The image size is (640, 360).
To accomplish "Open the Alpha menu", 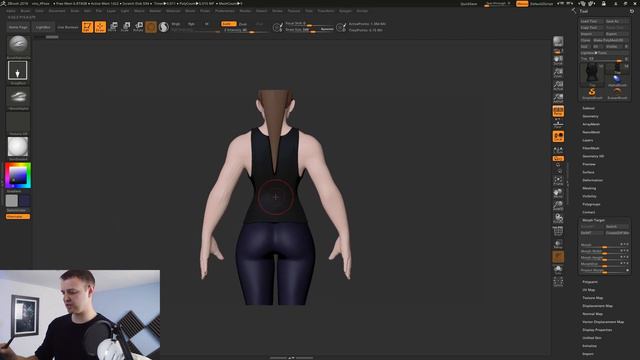I will [x=11, y=11].
